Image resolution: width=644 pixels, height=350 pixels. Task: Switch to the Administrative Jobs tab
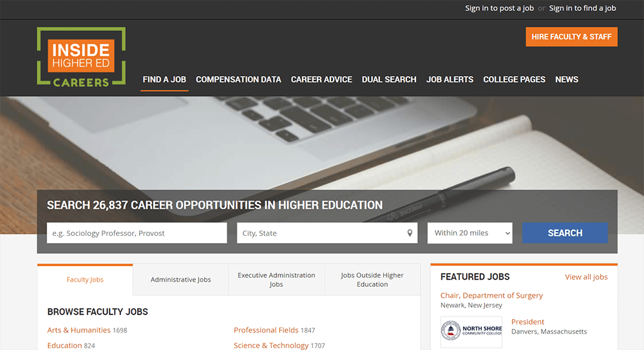[180, 280]
